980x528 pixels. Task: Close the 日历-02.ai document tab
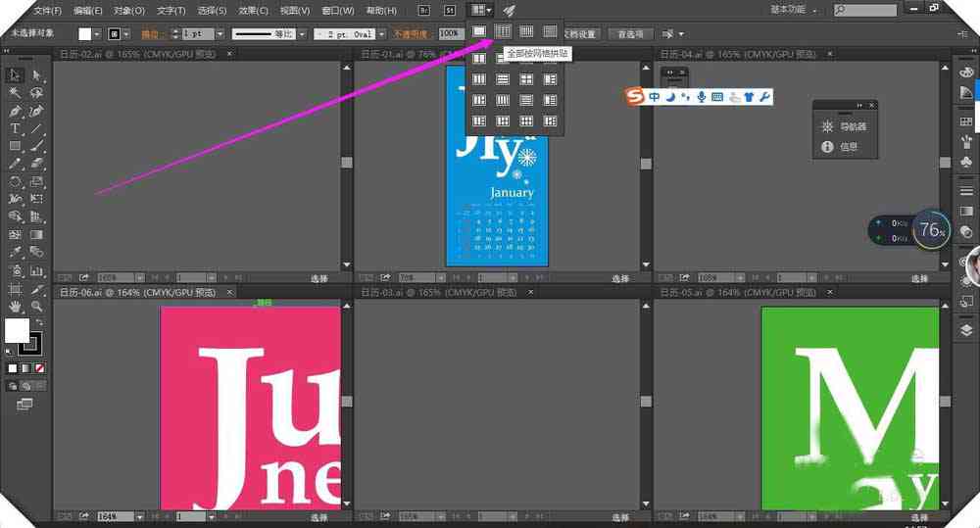(229, 54)
